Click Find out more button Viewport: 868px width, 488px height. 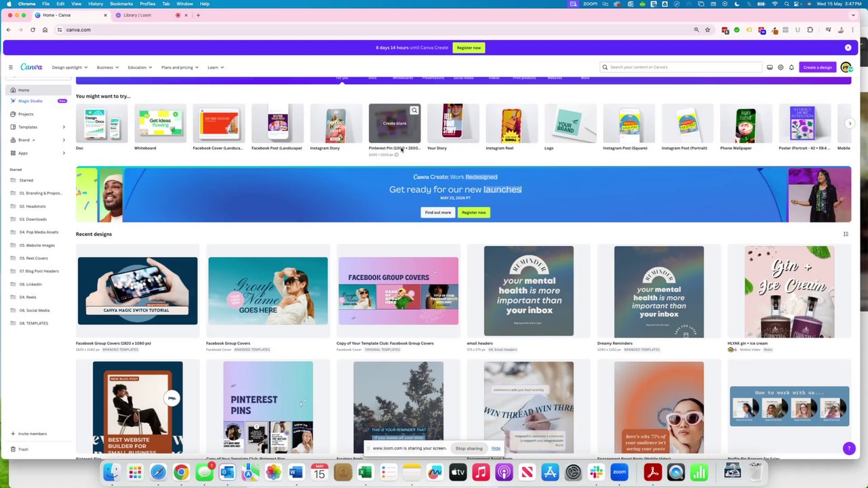(437, 212)
